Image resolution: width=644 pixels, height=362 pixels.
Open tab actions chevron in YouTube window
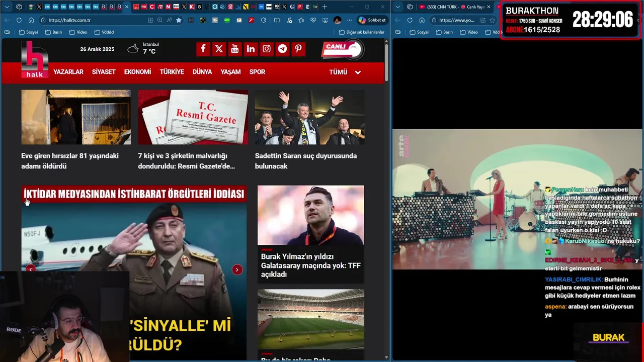tap(397, 7)
